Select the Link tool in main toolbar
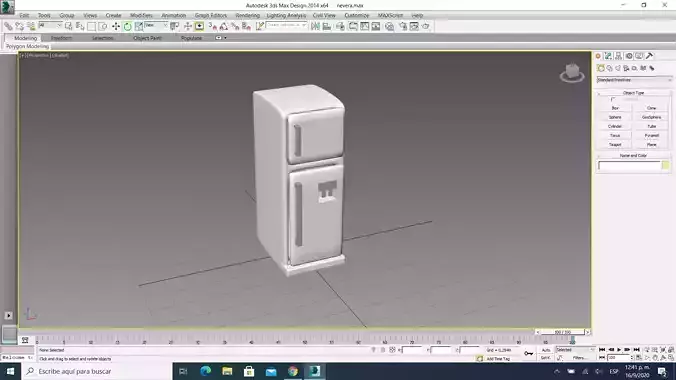 click(x=8, y=26)
